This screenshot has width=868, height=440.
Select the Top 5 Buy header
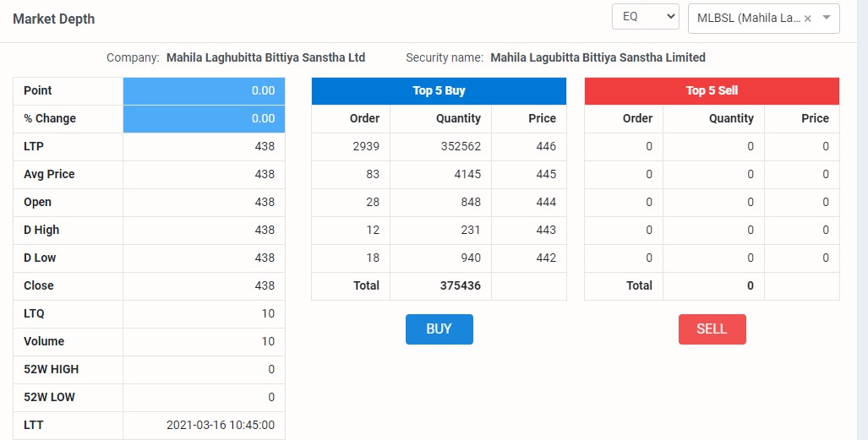pyautogui.click(x=439, y=90)
